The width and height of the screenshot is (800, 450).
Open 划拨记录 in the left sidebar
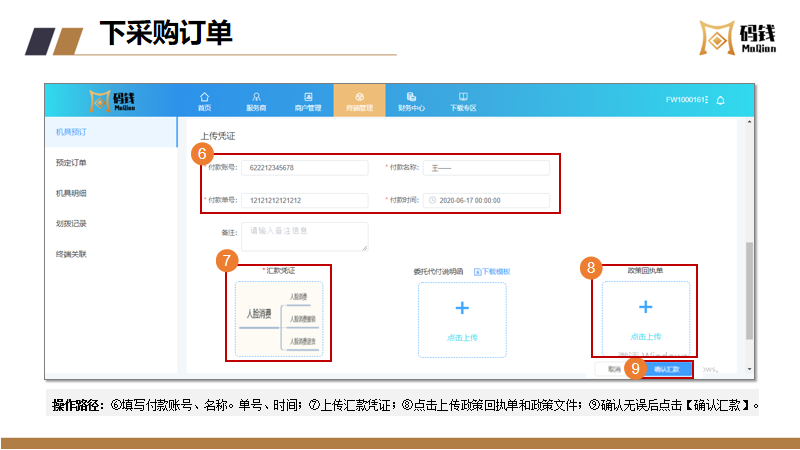(x=71, y=223)
